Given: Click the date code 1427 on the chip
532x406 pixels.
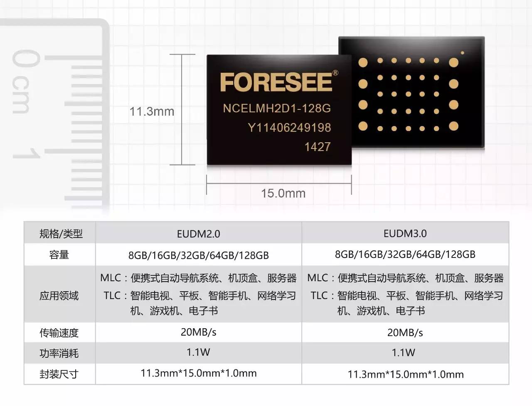Looking at the screenshot, I should tap(318, 147).
